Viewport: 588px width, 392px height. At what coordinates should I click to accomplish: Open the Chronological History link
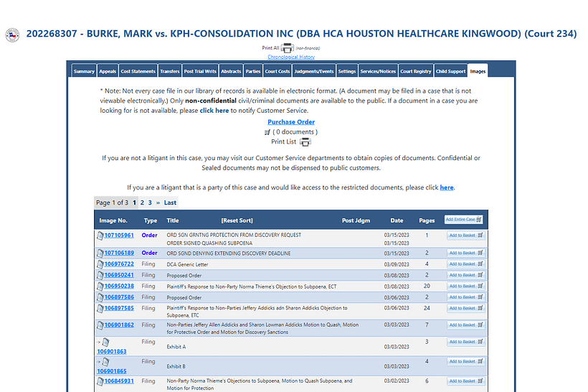pyautogui.click(x=291, y=57)
